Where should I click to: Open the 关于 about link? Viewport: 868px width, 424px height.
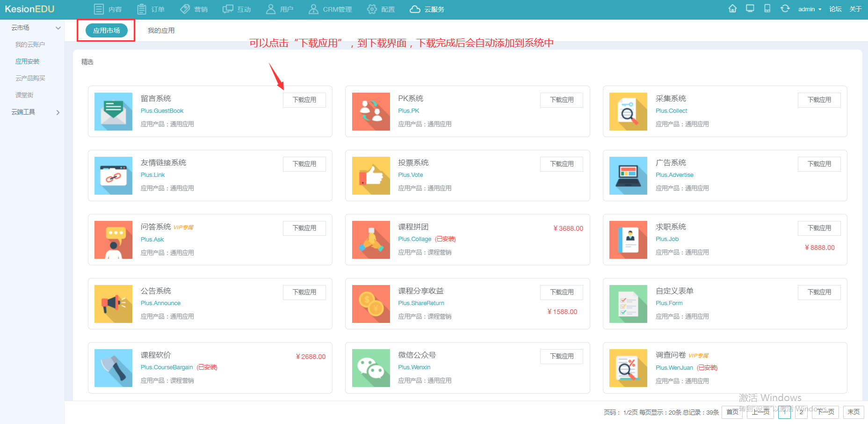tap(855, 9)
